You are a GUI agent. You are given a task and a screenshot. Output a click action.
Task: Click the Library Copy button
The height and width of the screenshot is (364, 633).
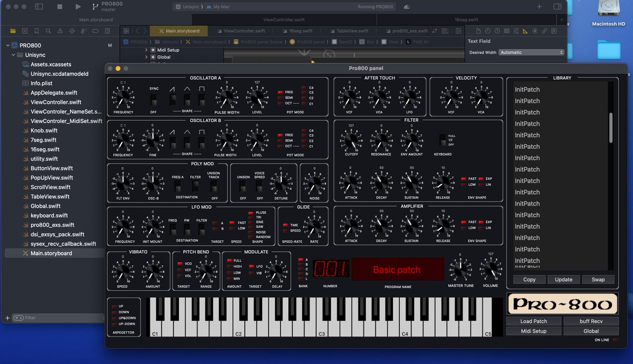[529, 280]
